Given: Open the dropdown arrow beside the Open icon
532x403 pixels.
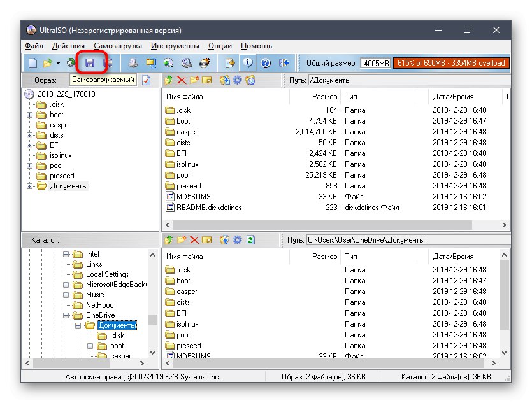Looking at the screenshot, I should pos(58,64).
